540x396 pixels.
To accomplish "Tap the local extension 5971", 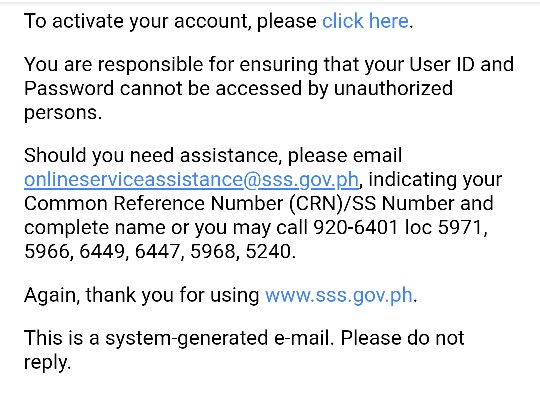I will 460,228.
